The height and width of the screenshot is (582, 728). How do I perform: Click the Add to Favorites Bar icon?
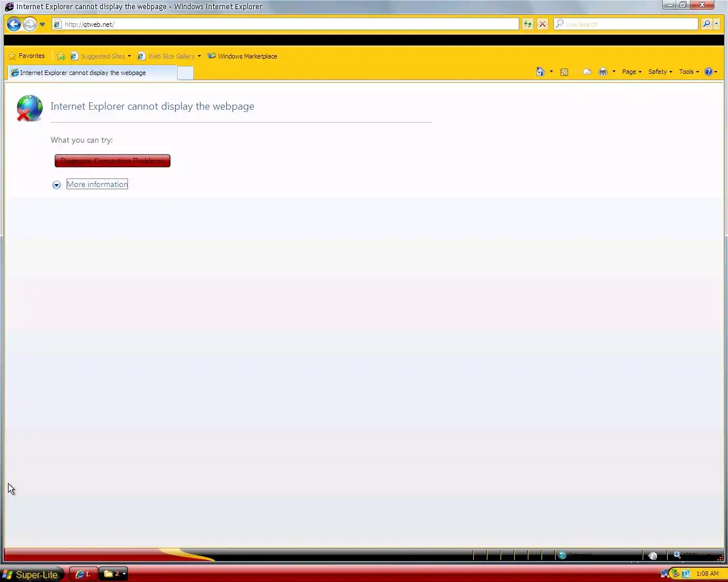(x=61, y=56)
